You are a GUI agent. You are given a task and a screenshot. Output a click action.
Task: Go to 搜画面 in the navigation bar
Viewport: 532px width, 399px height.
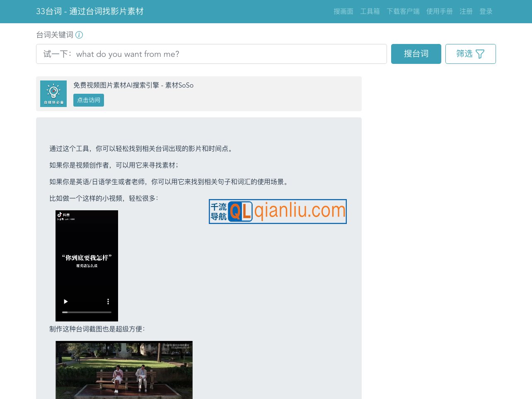[x=343, y=12]
